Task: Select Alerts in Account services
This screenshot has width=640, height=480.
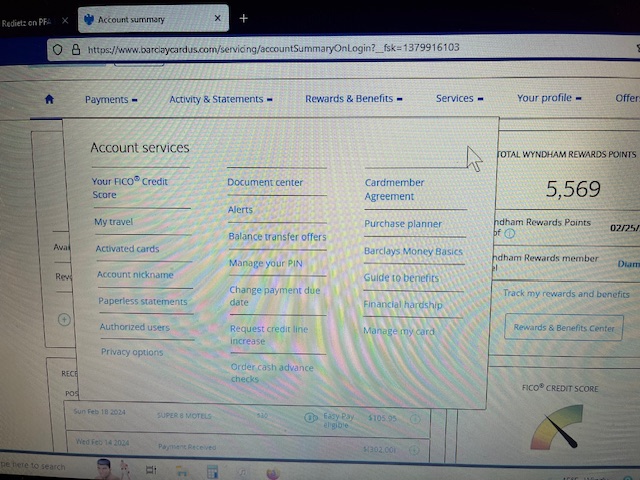Action: (240, 210)
